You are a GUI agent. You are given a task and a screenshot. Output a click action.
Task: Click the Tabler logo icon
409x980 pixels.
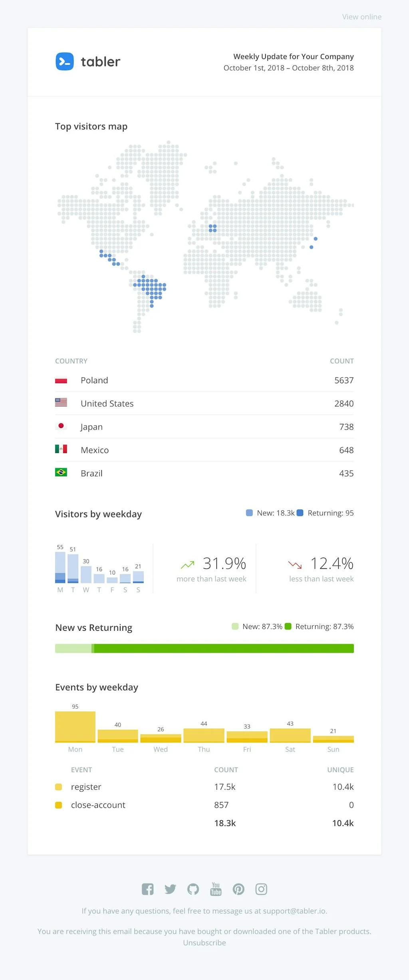point(65,61)
